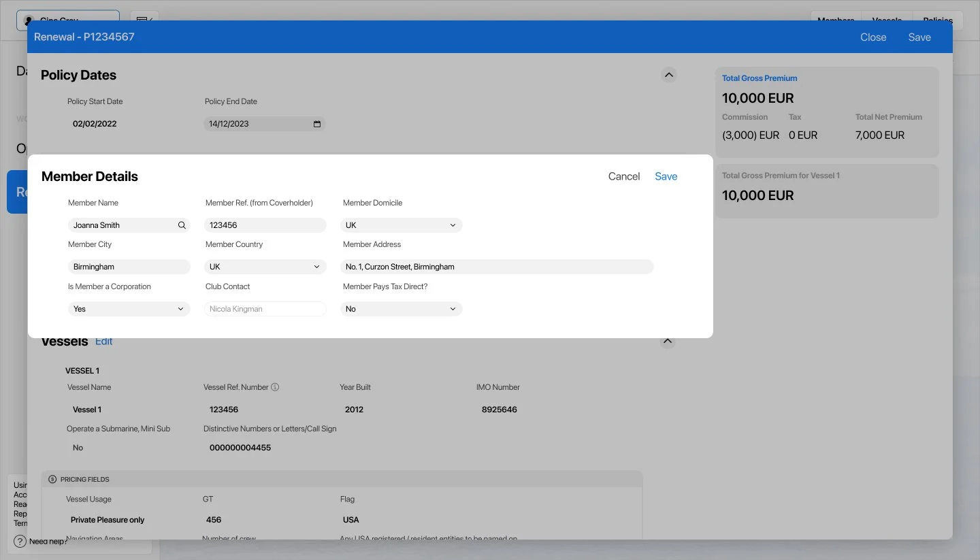Click the Private Pleasure only value
Screen dimensions: 980x560
108,520
